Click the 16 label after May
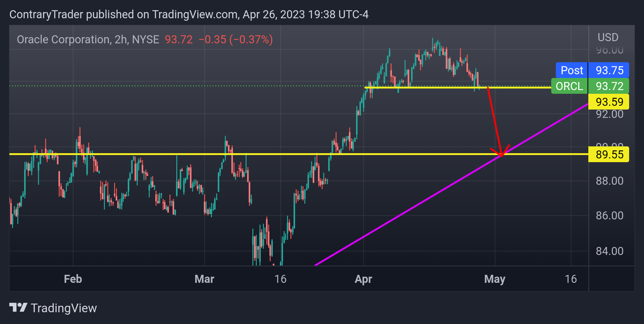This screenshot has width=644, height=324. click(x=571, y=279)
